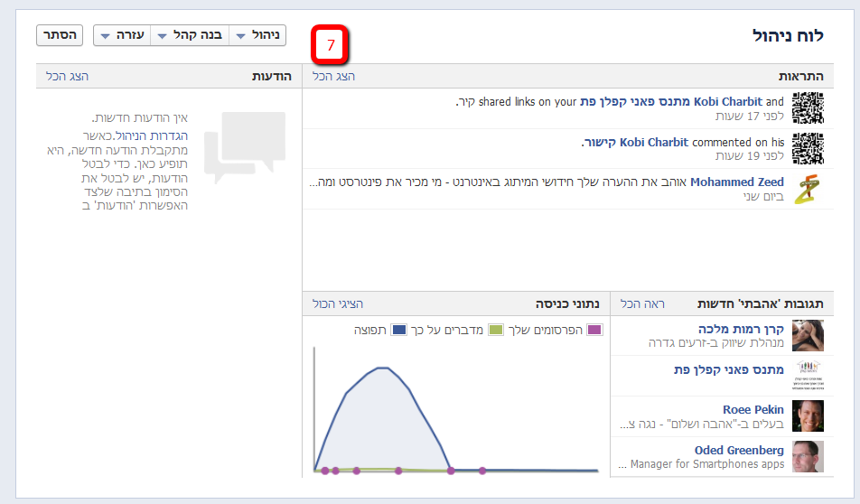860x504 pixels.
Task: Expand the בנה קהל dropdown
Action: tap(190, 35)
